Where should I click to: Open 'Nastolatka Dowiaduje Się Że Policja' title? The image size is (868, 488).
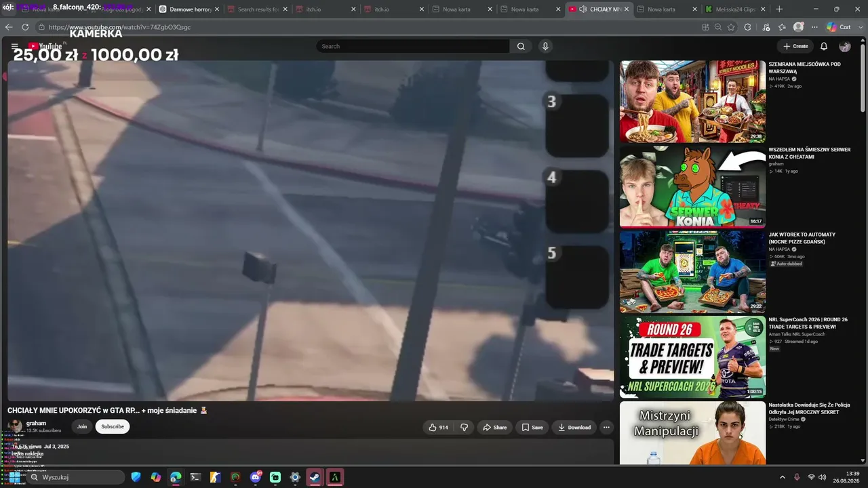point(809,408)
